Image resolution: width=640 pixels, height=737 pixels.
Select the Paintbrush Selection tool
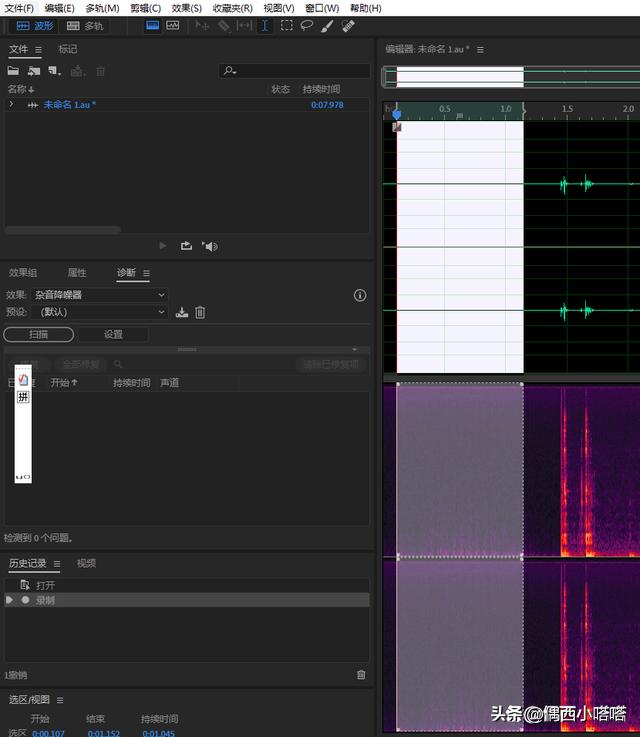click(x=327, y=26)
